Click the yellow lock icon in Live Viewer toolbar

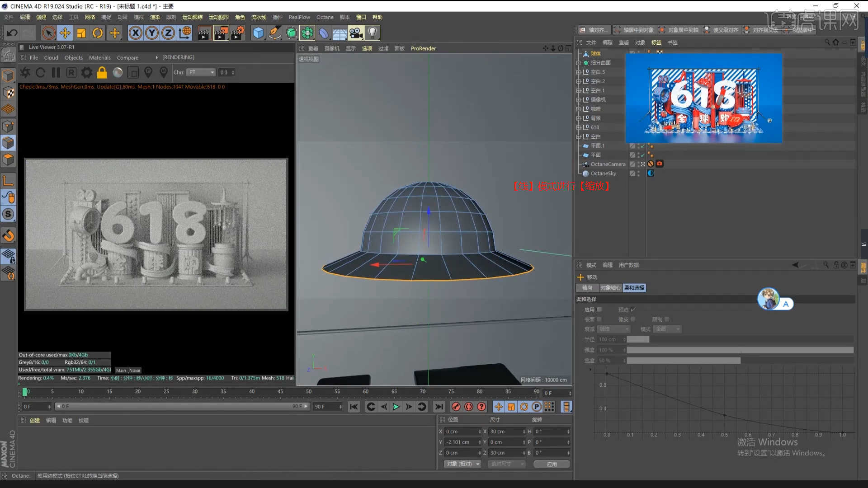coord(102,72)
